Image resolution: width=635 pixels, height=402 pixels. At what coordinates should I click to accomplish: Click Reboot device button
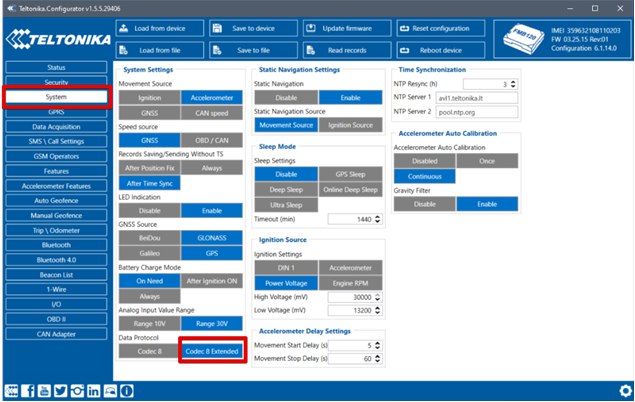pos(441,50)
